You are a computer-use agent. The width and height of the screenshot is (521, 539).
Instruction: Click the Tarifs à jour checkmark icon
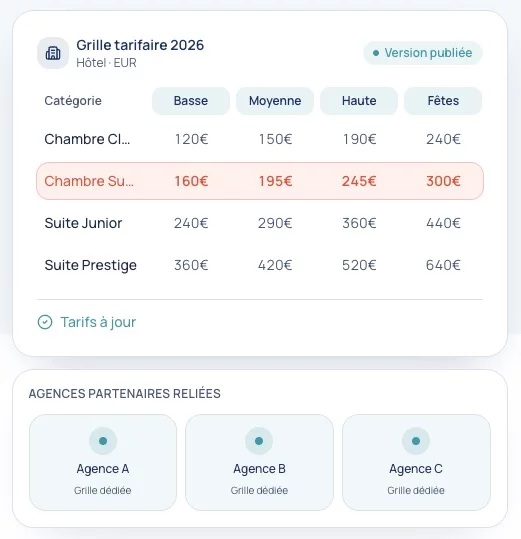(x=45, y=322)
